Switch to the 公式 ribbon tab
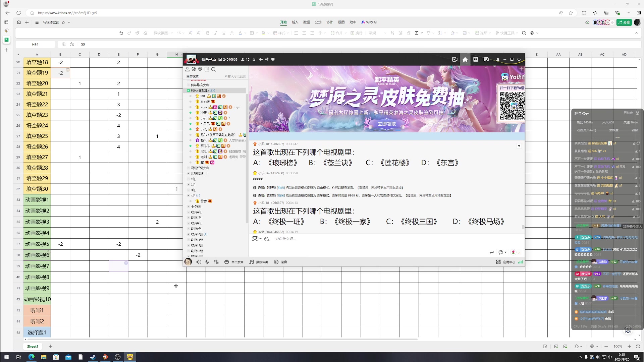Viewport: 644px width, 362px height. point(318,22)
